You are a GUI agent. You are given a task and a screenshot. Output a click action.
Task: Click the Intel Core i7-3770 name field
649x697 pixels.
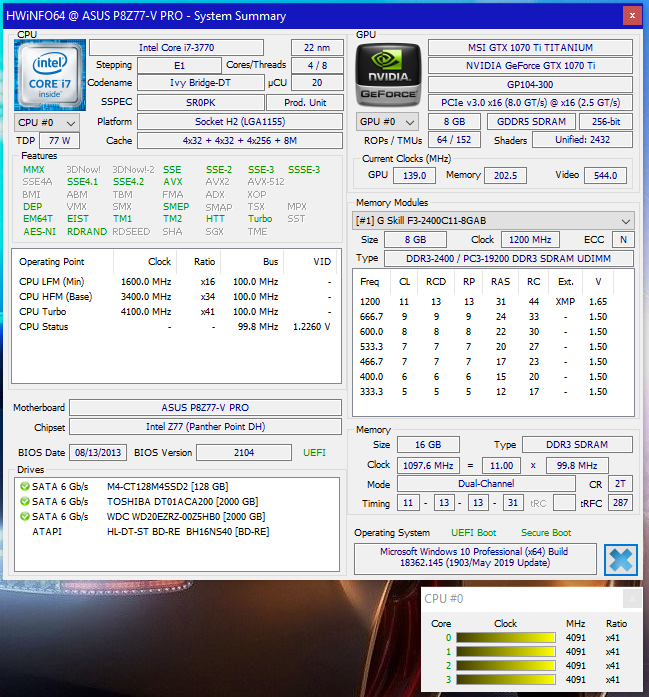coord(176,48)
